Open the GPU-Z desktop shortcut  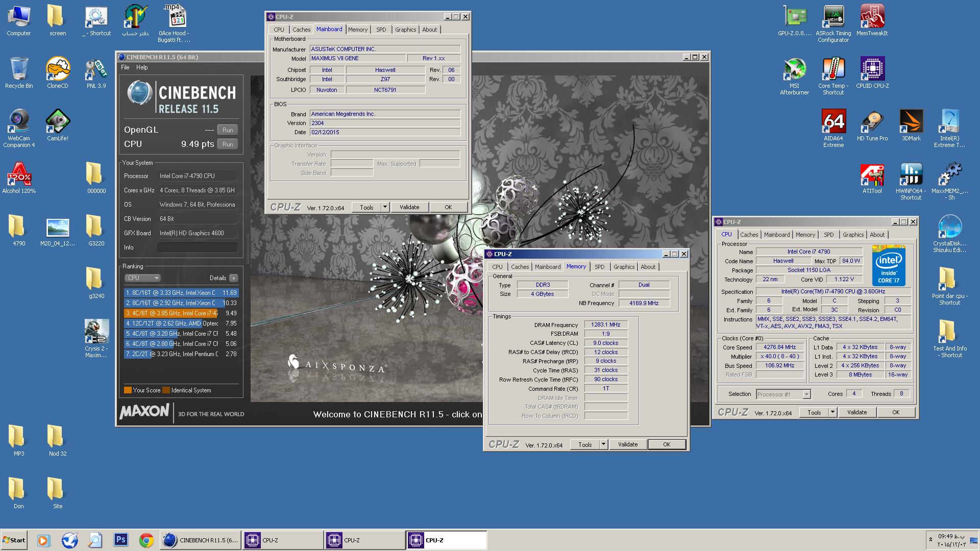794,21
